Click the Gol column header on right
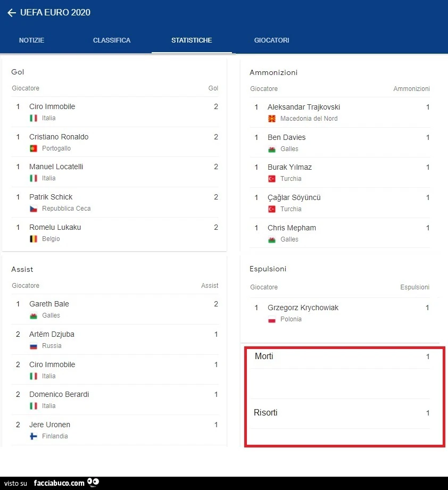 [x=213, y=88]
